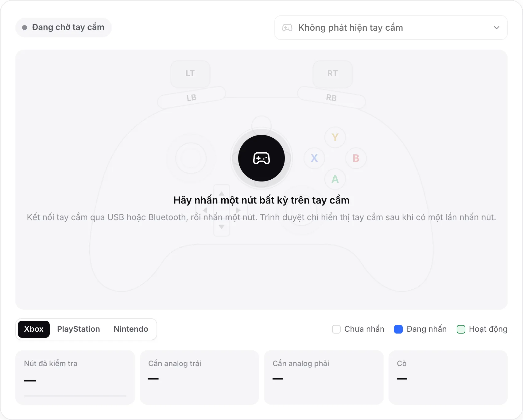
Task: Click the D-pad down arrow
Action: point(222,227)
